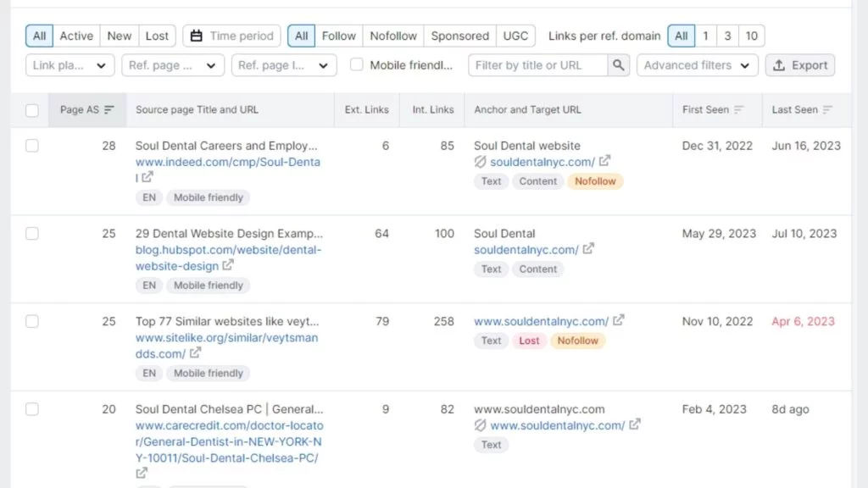Click the calendar icon in Time period
Image resolution: width=868 pixels, height=488 pixels.
(x=196, y=36)
